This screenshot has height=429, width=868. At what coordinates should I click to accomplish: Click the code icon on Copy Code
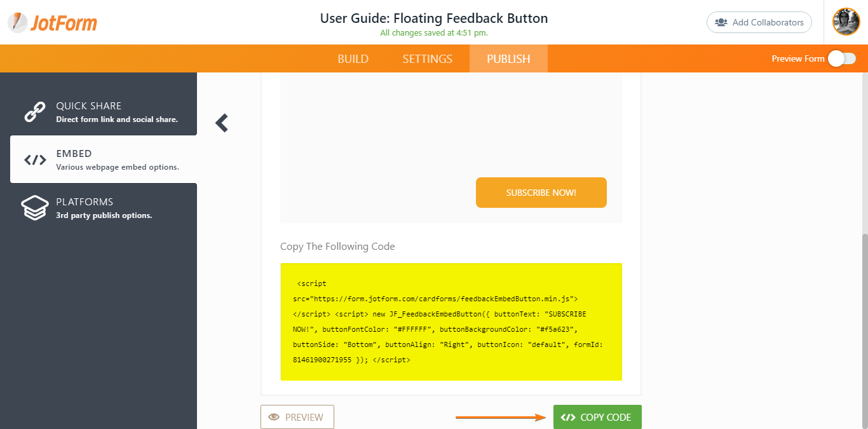(x=568, y=418)
